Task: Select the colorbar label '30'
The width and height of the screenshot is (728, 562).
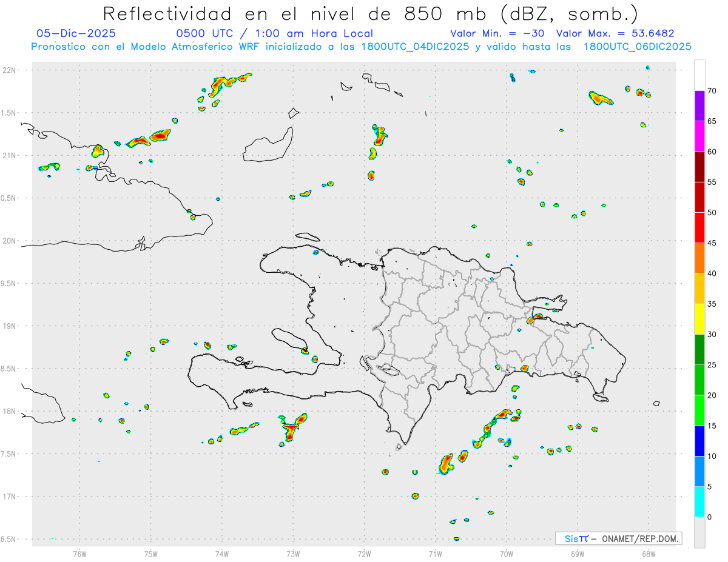Action: (712, 335)
